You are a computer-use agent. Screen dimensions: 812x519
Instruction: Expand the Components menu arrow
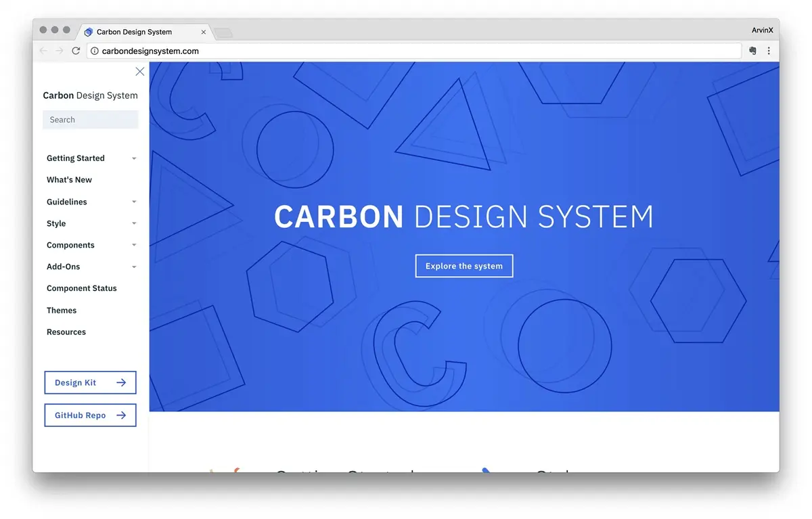(x=134, y=245)
